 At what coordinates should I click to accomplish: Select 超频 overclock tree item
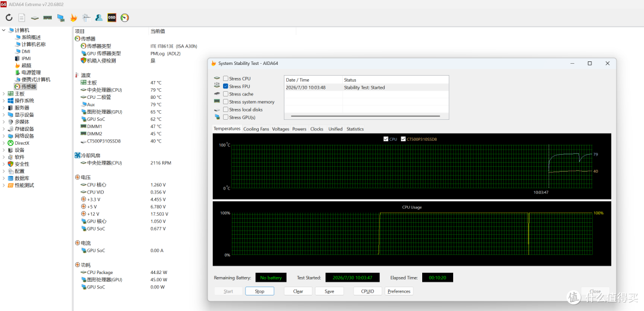26,65
